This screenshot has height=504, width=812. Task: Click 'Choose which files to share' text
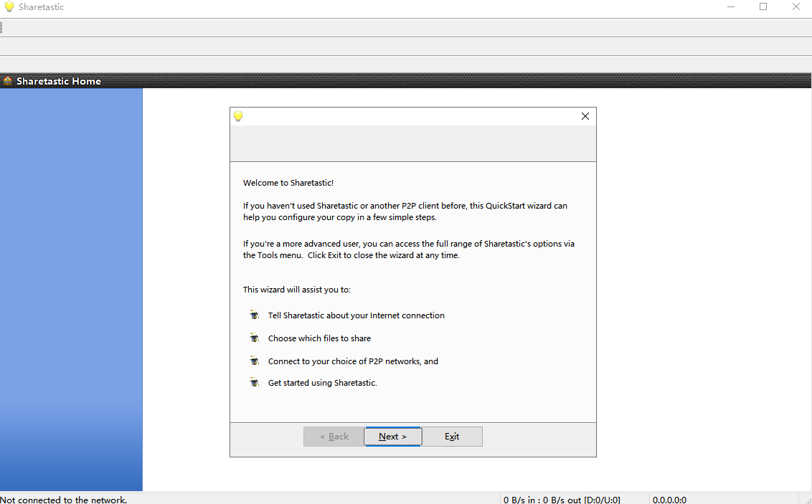tap(319, 338)
